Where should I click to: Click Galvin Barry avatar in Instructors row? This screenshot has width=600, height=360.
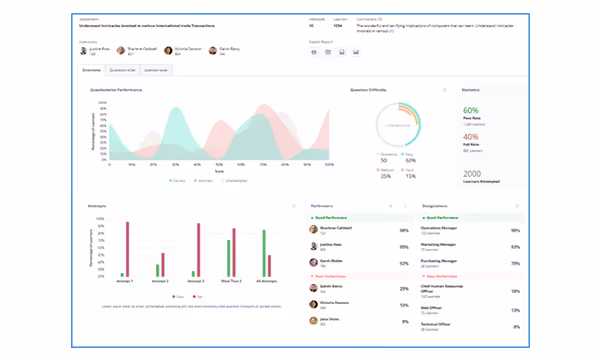[x=213, y=50]
